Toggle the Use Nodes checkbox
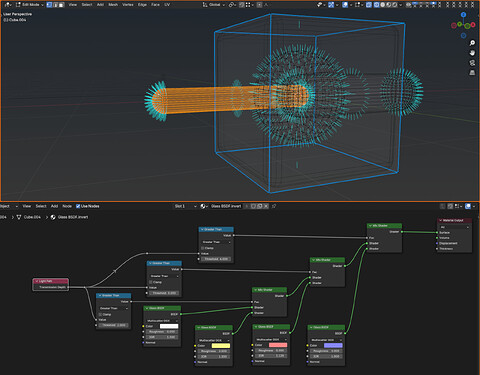Viewport: 480px width, 375px height. click(x=78, y=206)
